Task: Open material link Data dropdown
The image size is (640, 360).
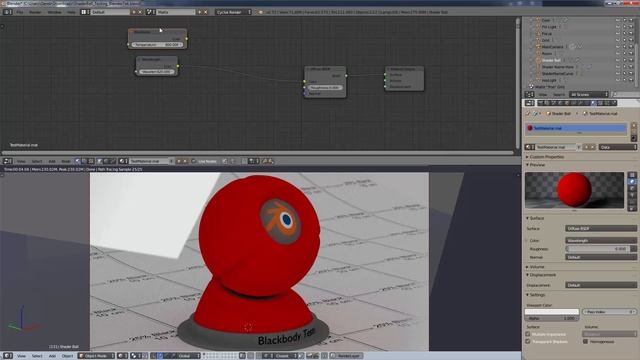Action: [618, 147]
